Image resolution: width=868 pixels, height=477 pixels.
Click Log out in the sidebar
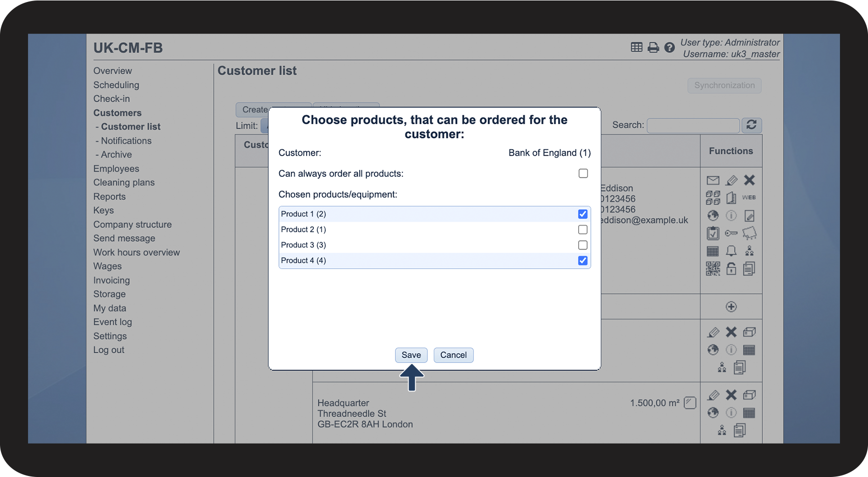point(109,350)
